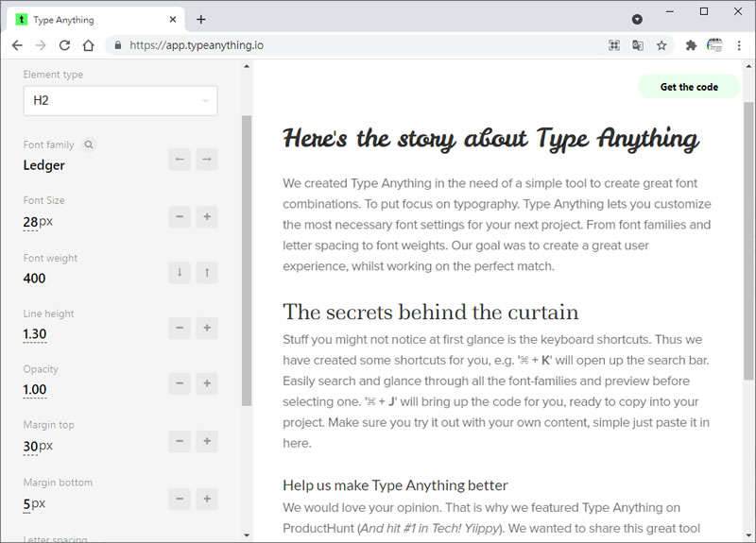Switch to previous font family with left arrow
Viewport: 756px width, 543px height.
point(180,160)
